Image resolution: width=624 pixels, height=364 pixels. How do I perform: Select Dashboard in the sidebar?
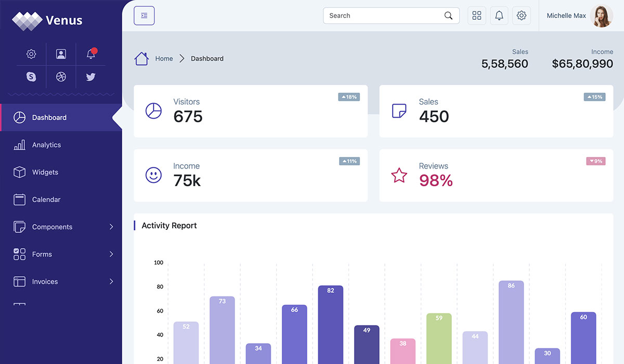tap(61, 118)
